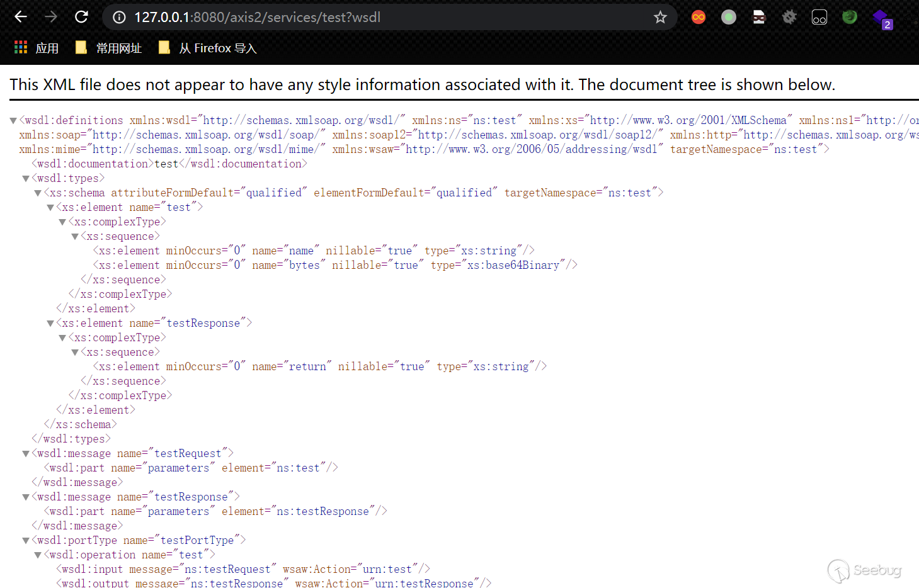Image resolution: width=919 pixels, height=588 pixels.
Task: Open the 常用网址 bookmarks folder
Action: pyautogui.click(x=119, y=47)
